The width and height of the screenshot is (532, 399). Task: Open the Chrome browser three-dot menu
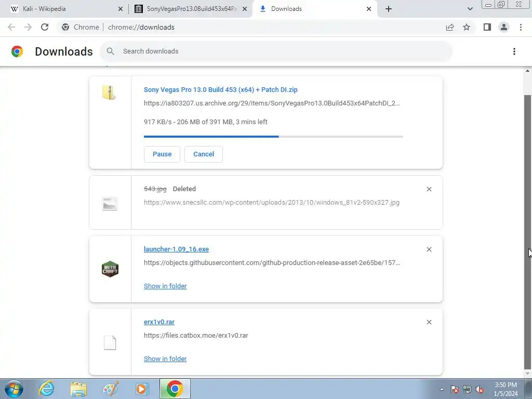point(521,27)
